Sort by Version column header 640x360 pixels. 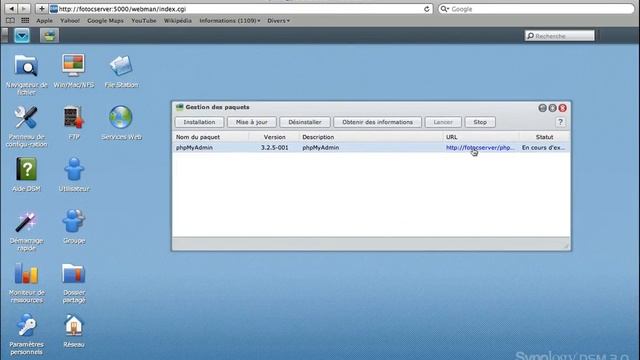tap(274, 137)
